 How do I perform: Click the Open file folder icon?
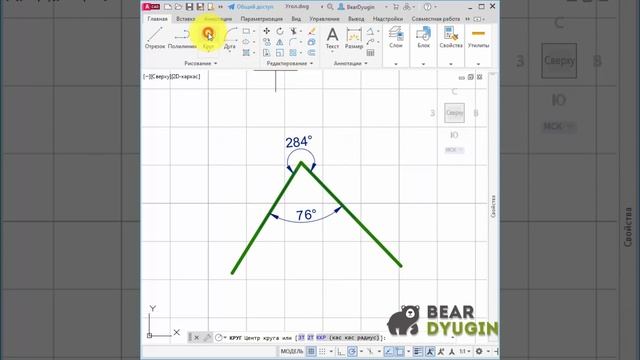178,7
